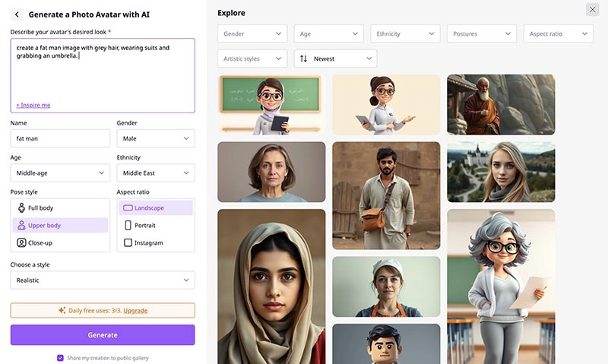Select the woman in headscarf thumbnail
This screenshot has height=364, width=608.
tap(271, 286)
